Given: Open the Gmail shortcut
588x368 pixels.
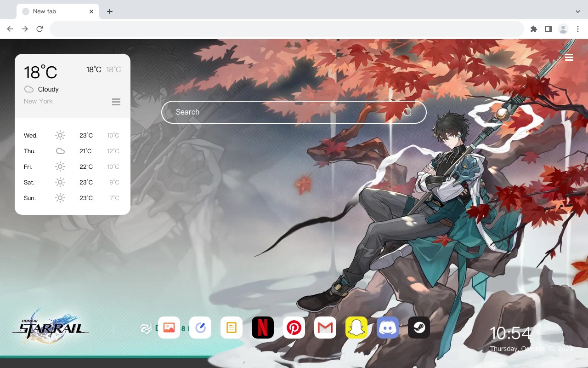Looking at the screenshot, I should click(x=325, y=328).
